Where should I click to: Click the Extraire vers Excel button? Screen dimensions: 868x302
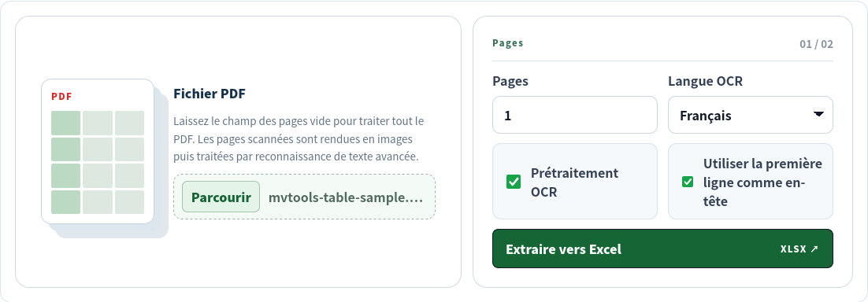coord(662,249)
